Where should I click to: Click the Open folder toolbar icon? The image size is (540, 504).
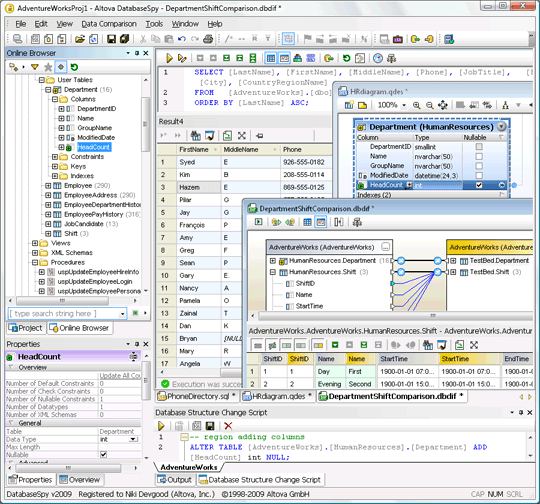[80, 39]
